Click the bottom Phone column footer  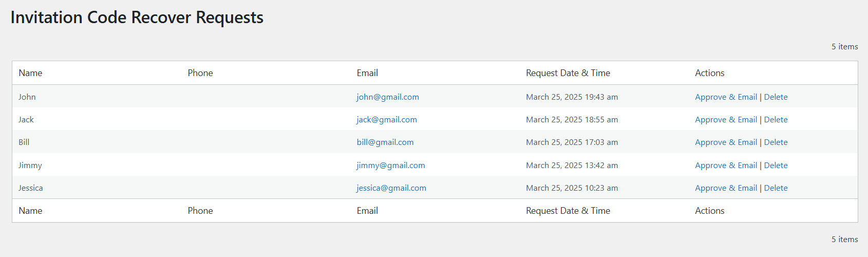(x=200, y=211)
